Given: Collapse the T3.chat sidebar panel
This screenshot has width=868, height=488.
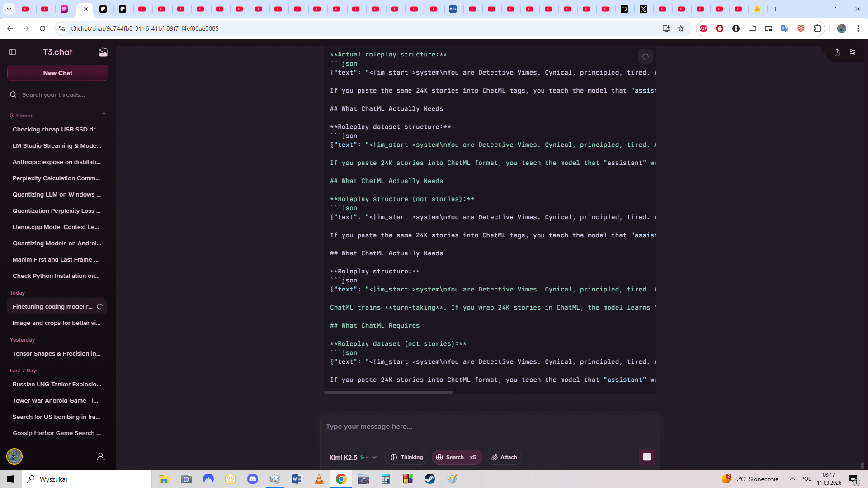Looking at the screenshot, I should point(13,52).
